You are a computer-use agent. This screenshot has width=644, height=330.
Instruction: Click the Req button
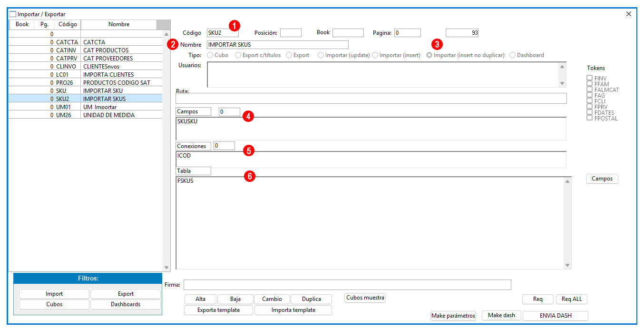tap(538, 299)
